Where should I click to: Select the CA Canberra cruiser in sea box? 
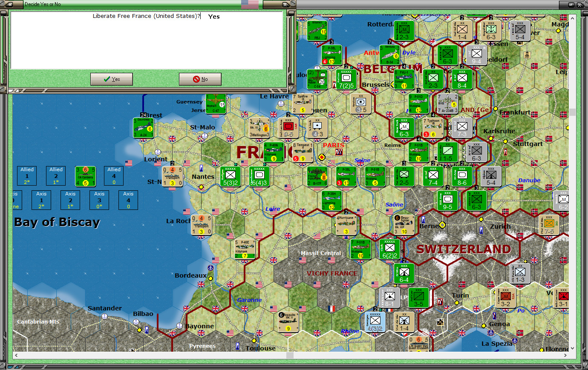click(x=85, y=176)
